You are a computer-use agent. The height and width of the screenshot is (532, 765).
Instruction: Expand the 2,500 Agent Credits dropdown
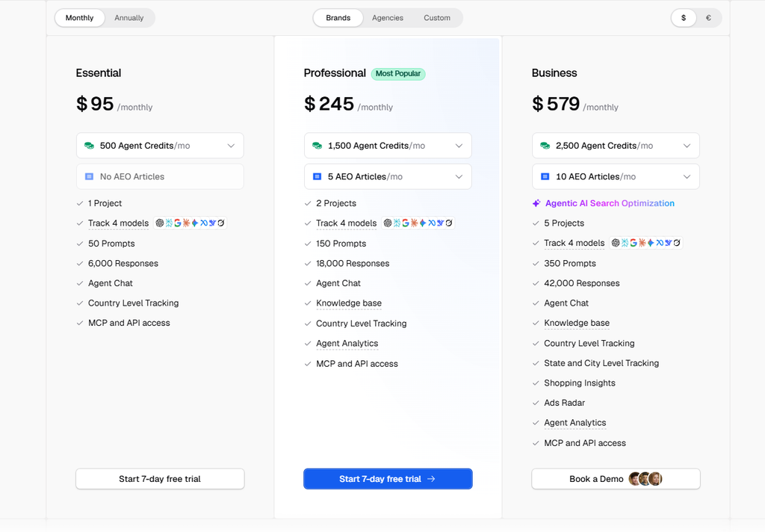point(616,146)
